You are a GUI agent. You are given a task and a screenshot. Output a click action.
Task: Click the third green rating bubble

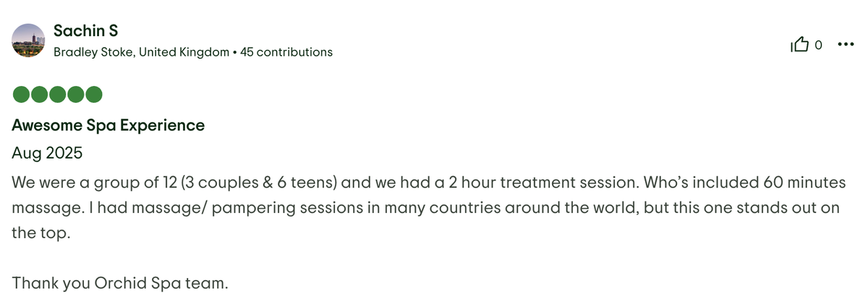[58, 95]
